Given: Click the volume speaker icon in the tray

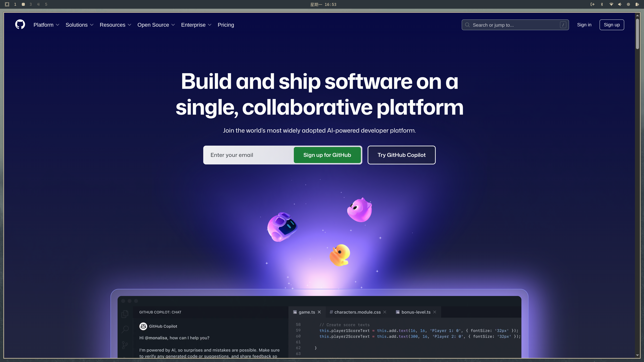Looking at the screenshot, I should click(x=620, y=4).
